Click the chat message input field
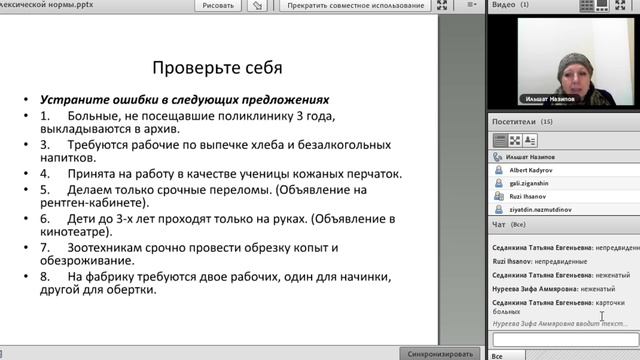The width and height of the screenshot is (640, 360). click(x=566, y=340)
